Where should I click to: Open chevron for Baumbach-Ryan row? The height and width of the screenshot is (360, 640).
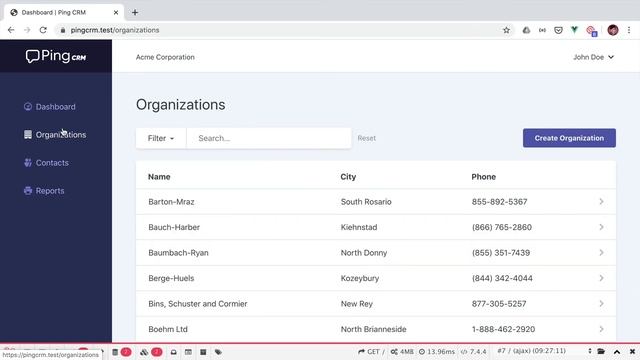(601, 253)
